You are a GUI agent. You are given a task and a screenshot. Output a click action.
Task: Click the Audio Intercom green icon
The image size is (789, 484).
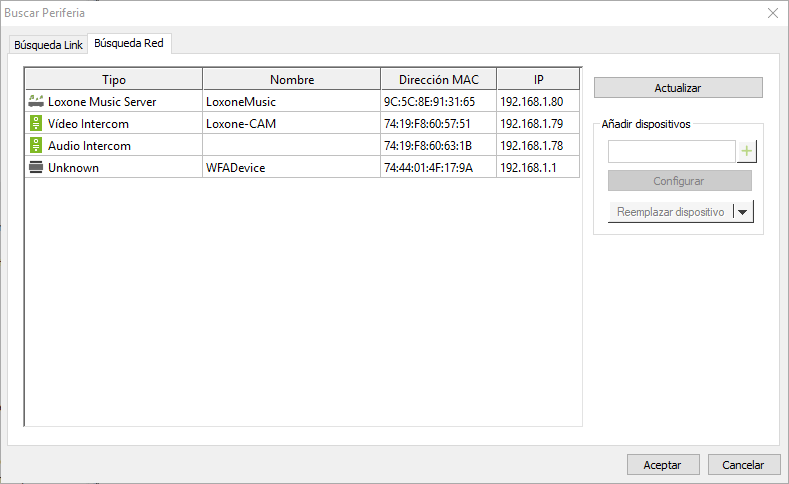(36, 146)
